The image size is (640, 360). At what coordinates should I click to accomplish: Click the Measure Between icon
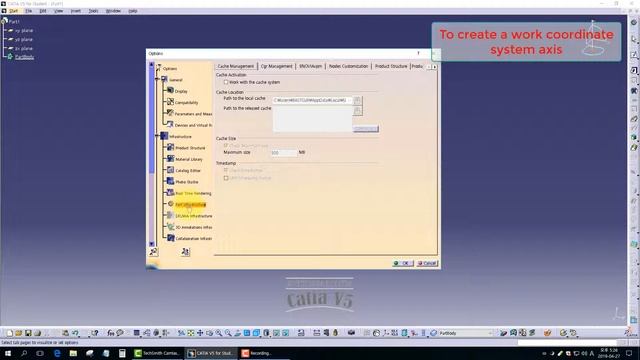(x=316, y=333)
